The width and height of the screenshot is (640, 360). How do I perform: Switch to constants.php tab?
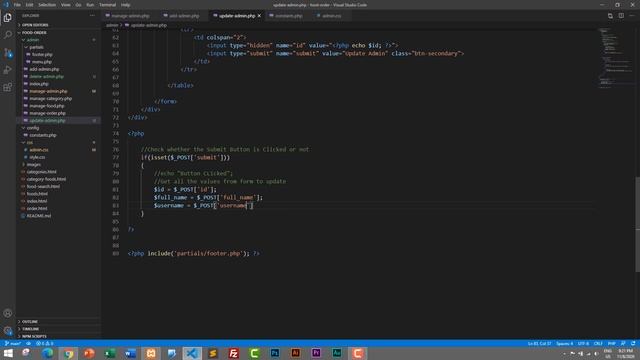tap(289, 16)
